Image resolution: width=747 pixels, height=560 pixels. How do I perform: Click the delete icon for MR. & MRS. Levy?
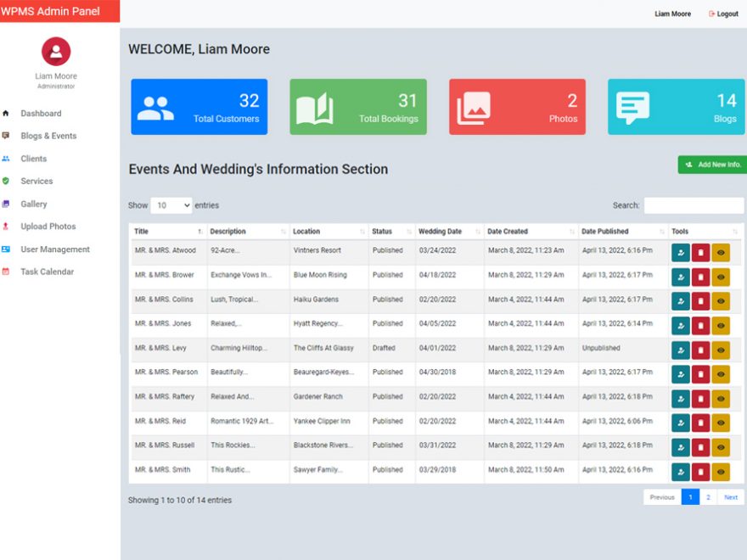[x=701, y=349]
